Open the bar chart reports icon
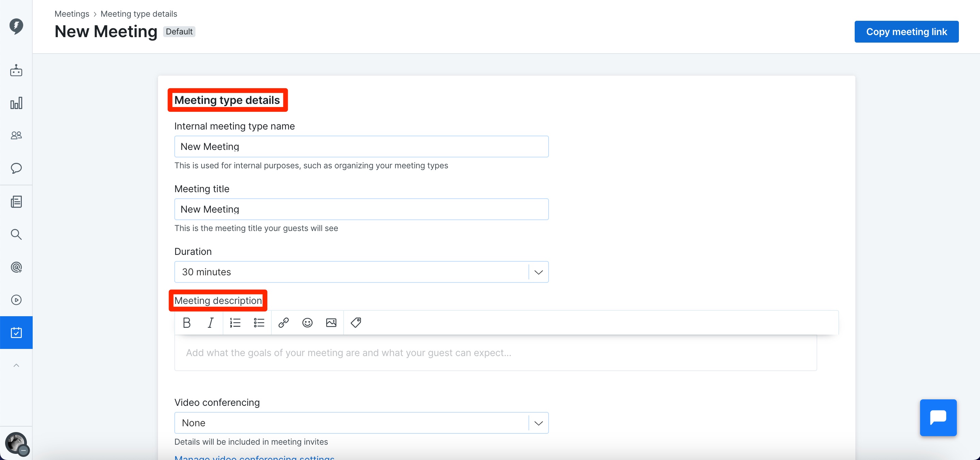The image size is (980, 460). [x=16, y=103]
